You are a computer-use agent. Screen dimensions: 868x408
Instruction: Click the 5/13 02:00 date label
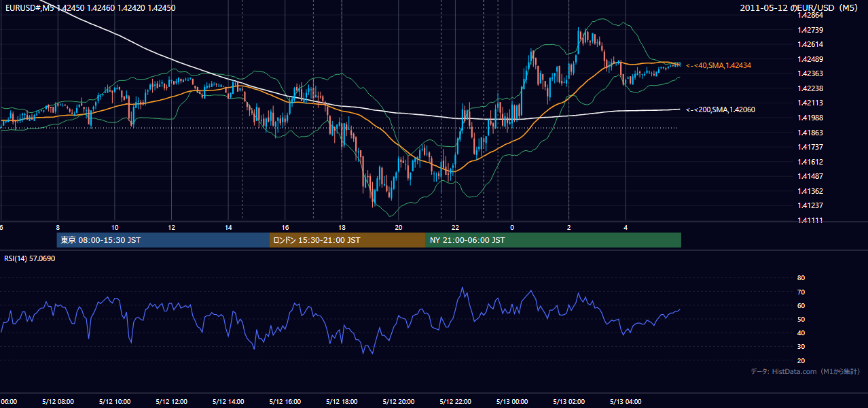coord(569,401)
